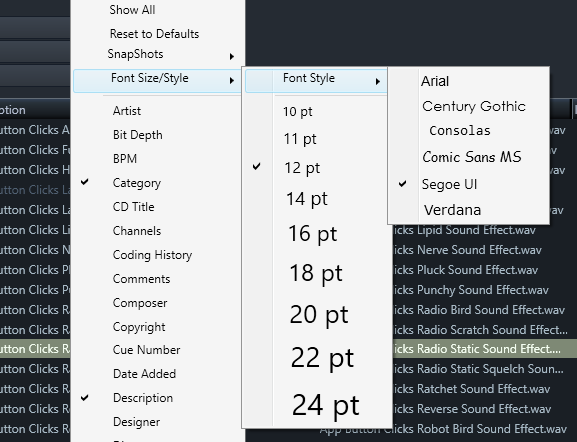Enable the Coding History column

pos(152,255)
